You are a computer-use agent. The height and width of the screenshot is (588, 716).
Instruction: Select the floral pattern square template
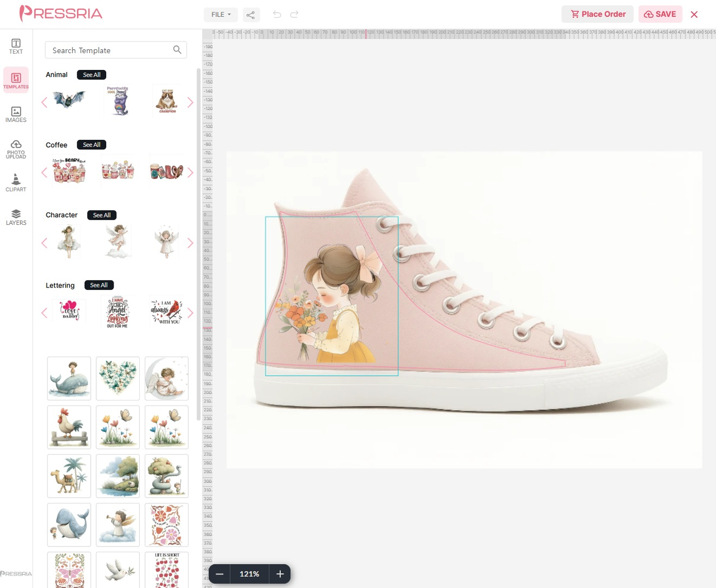(167, 525)
